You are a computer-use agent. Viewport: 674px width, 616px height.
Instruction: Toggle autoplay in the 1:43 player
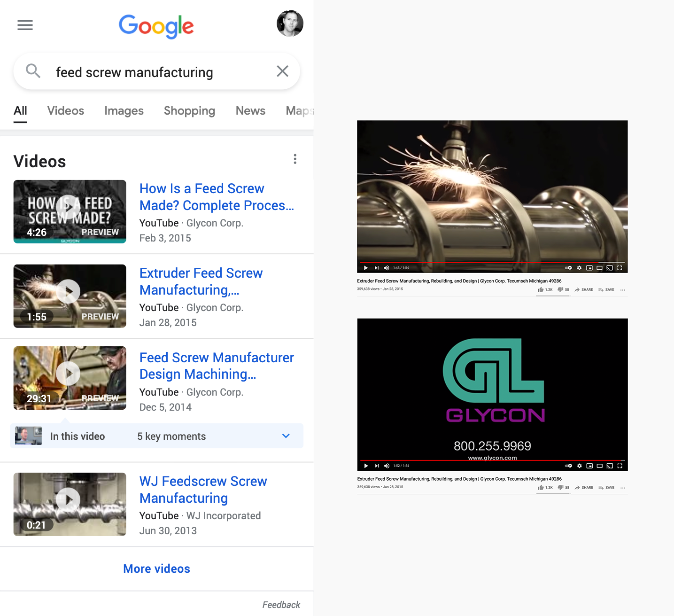tap(568, 268)
